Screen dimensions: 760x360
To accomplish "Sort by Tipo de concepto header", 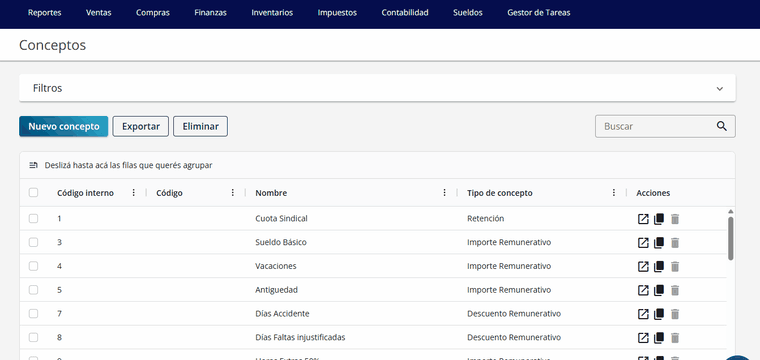I will pyautogui.click(x=500, y=193).
